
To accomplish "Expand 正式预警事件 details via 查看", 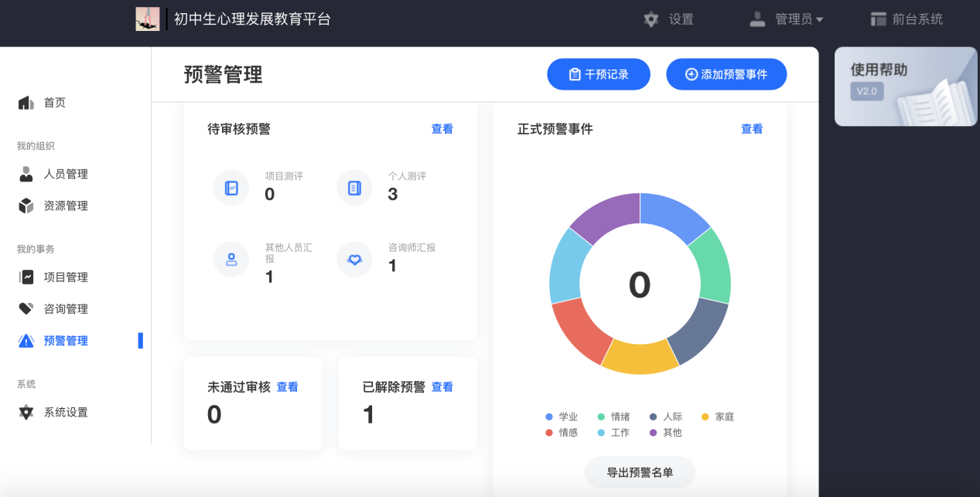I will coord(751,128).
